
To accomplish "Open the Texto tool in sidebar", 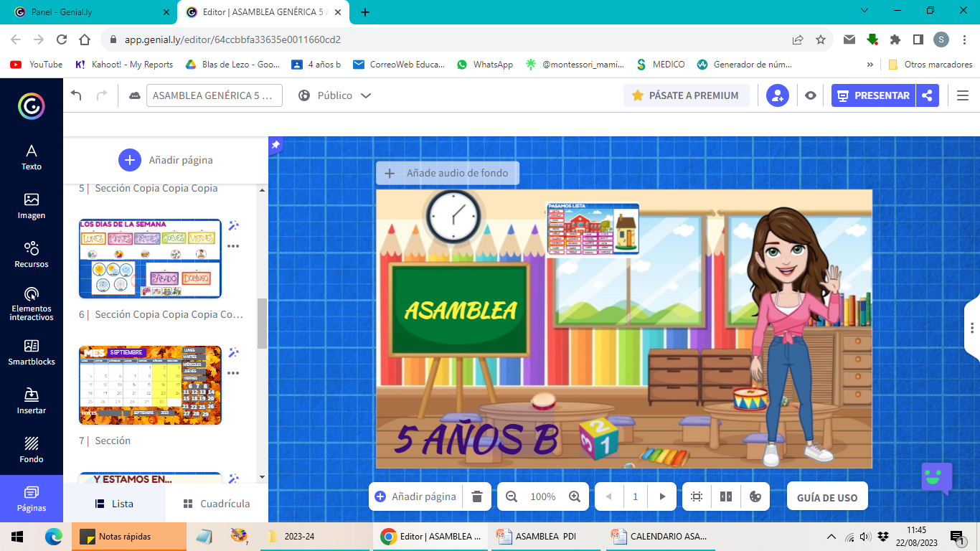I will (31, 157).
